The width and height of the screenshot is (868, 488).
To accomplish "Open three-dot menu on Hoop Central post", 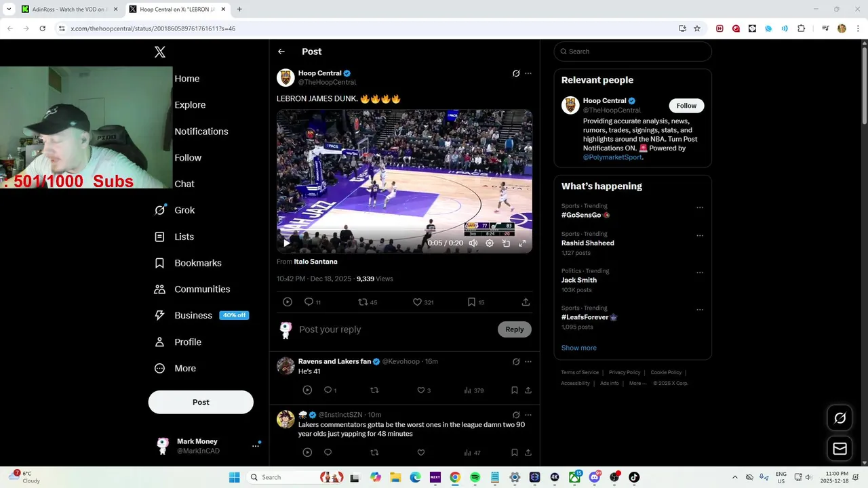I will pos(528,73).
